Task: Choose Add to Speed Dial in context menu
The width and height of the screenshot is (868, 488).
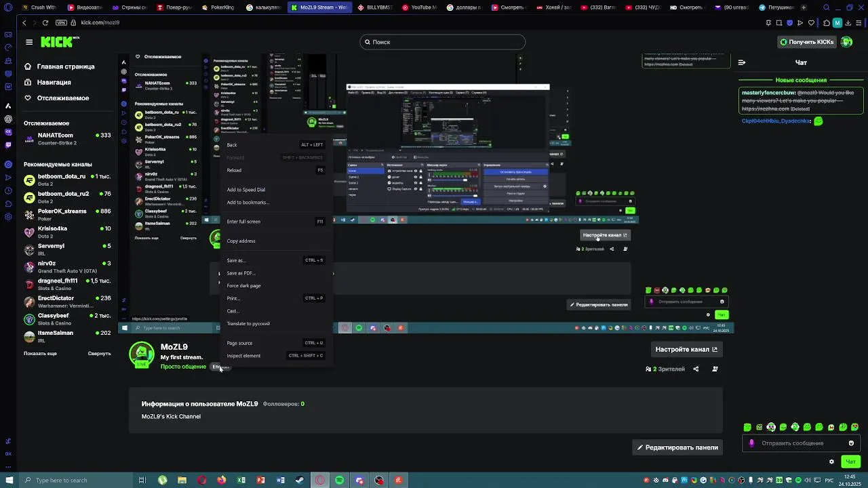Action: pos(275,190)
